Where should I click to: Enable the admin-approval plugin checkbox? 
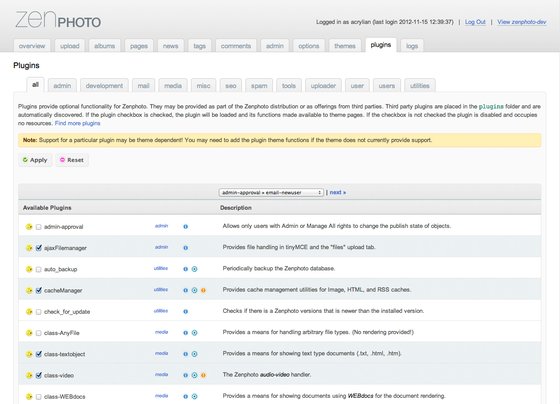pos(39,227)
